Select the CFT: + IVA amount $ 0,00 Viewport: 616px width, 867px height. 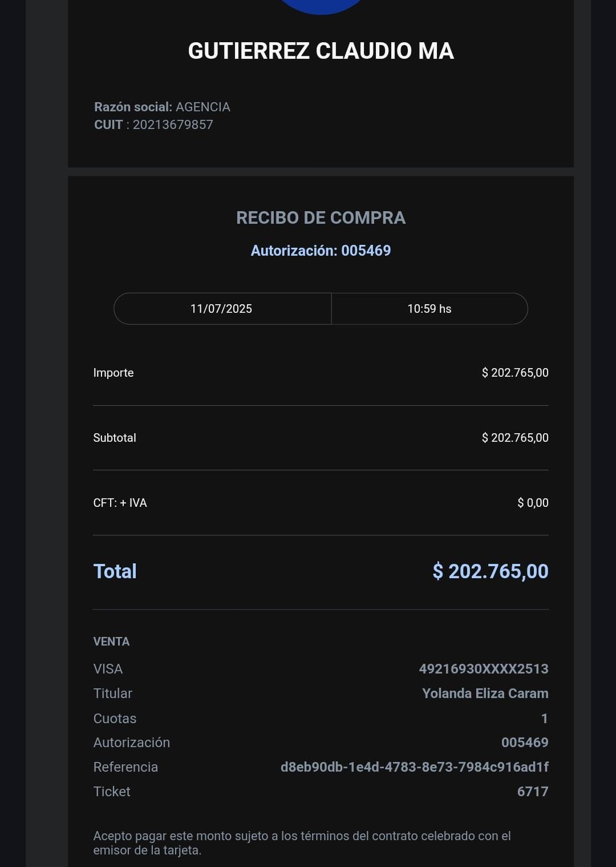533,503
